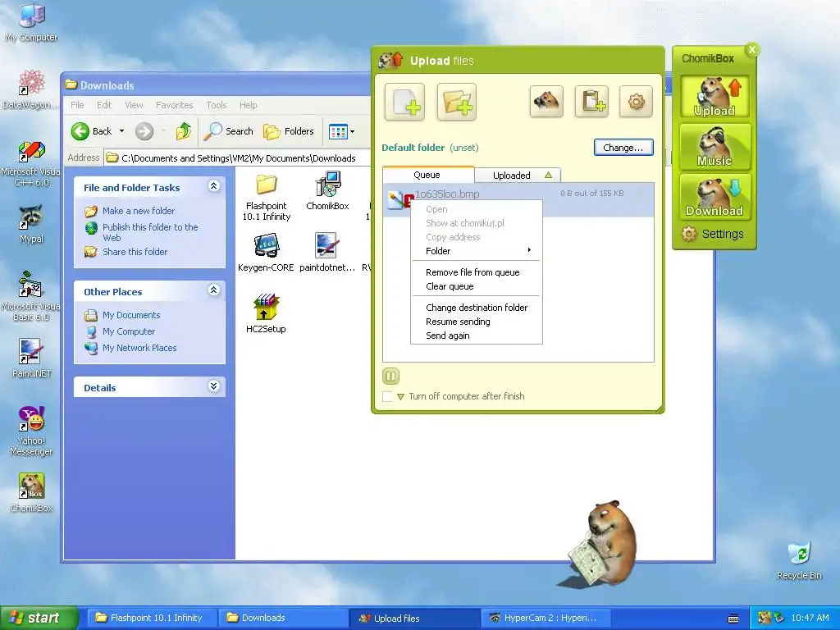Viewport: 840px width, 630px height.
Task: Click Share this folder link
Action: pyautogui.click(x=135, y=252)
